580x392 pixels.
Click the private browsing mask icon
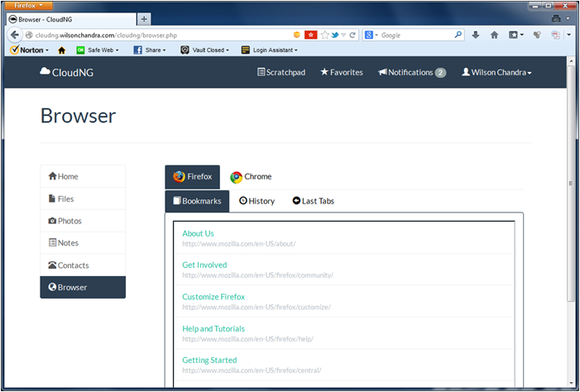point(555,18)
